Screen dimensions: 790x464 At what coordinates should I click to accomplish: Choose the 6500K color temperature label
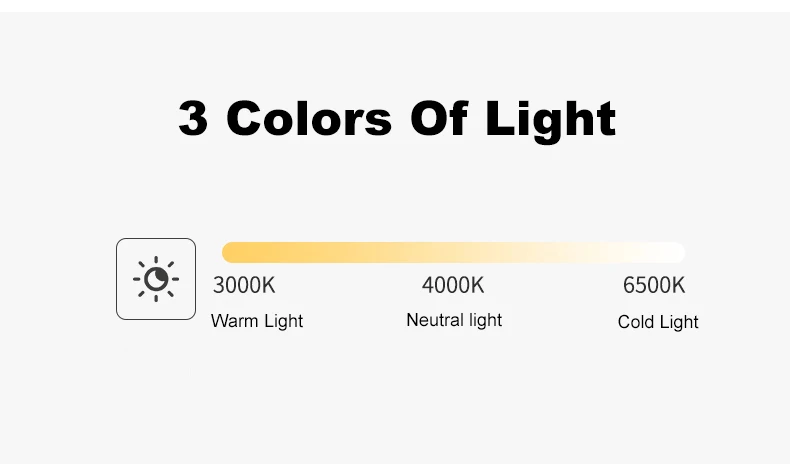point(654,285)
